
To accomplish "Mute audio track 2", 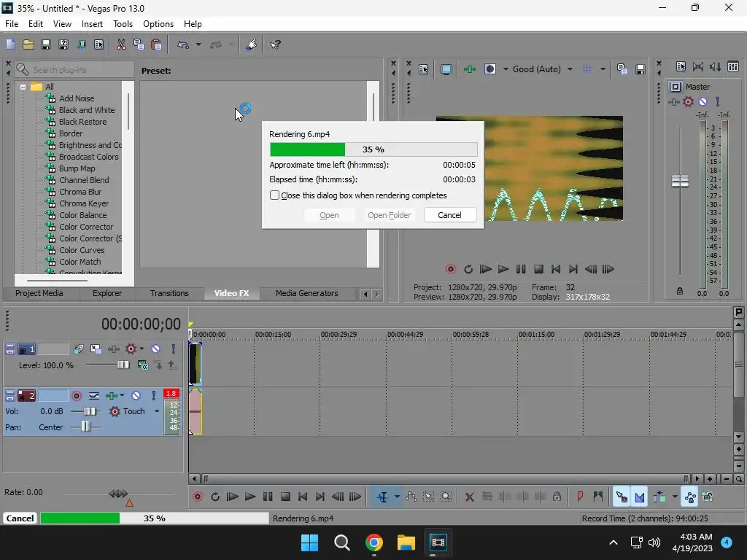I will click(136, 396).
